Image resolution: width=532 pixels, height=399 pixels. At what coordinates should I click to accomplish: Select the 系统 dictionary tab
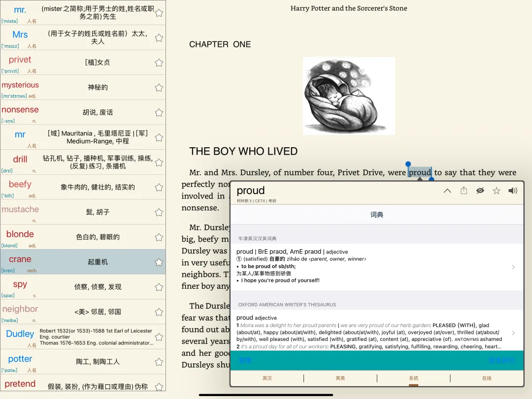(414, 378)
